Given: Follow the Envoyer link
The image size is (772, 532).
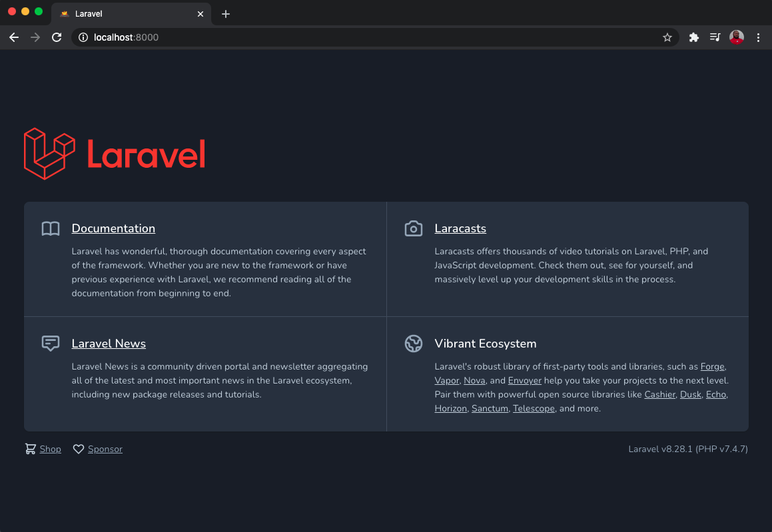Looking at the screenshot, I should [525, 380].
